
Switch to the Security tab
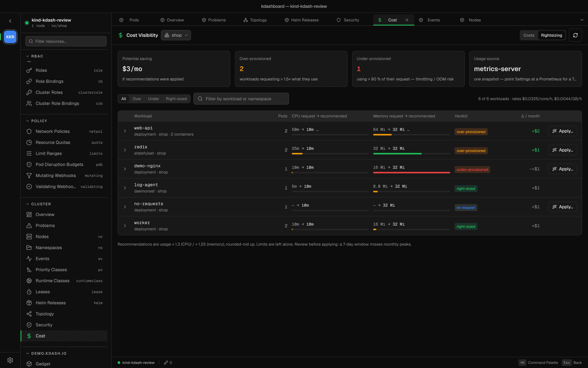(348, 20)
